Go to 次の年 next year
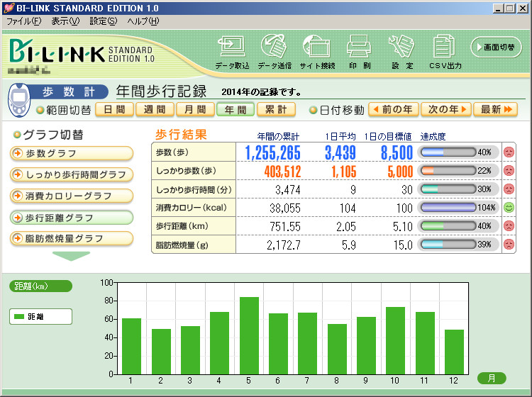 click(446, 109)
